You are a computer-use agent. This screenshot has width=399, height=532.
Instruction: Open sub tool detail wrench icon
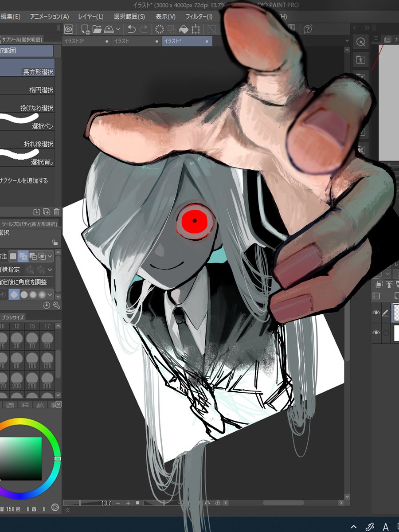click(x=56, y=305)
